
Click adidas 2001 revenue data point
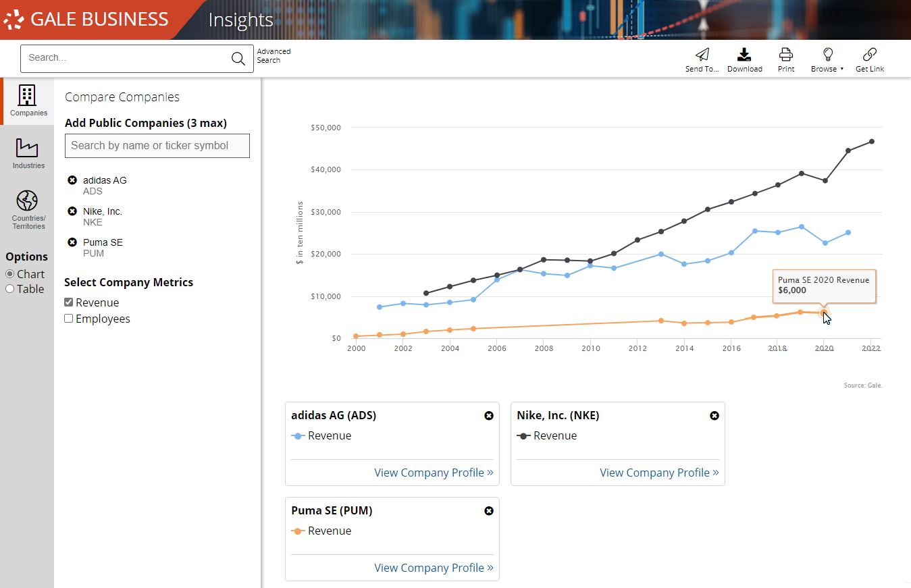point(380,307)
